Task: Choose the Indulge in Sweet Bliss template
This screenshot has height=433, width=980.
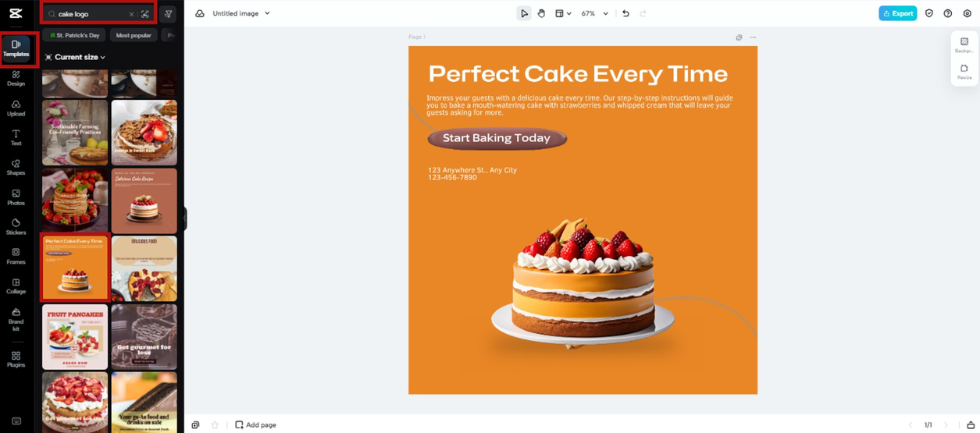Action: tap(144, 132)
